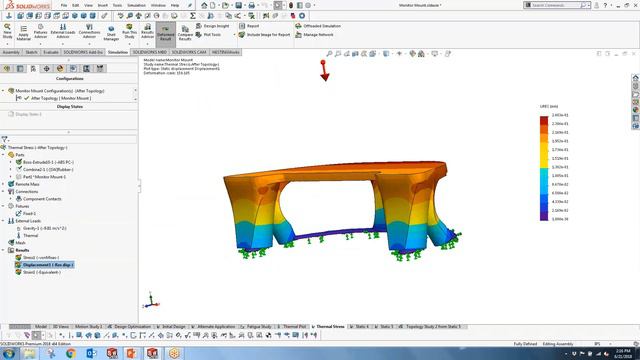Screen dimensions: 640x360
Task: Open the File menu
Action: coord(64,5)
